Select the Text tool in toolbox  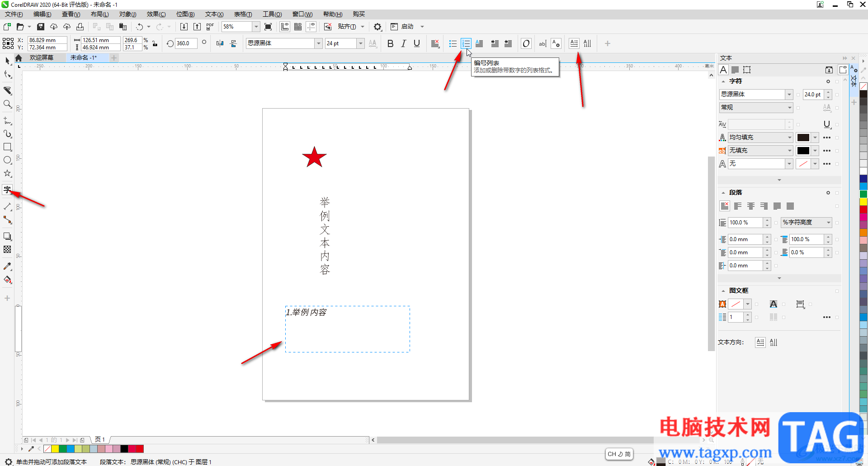coord(7,190)
